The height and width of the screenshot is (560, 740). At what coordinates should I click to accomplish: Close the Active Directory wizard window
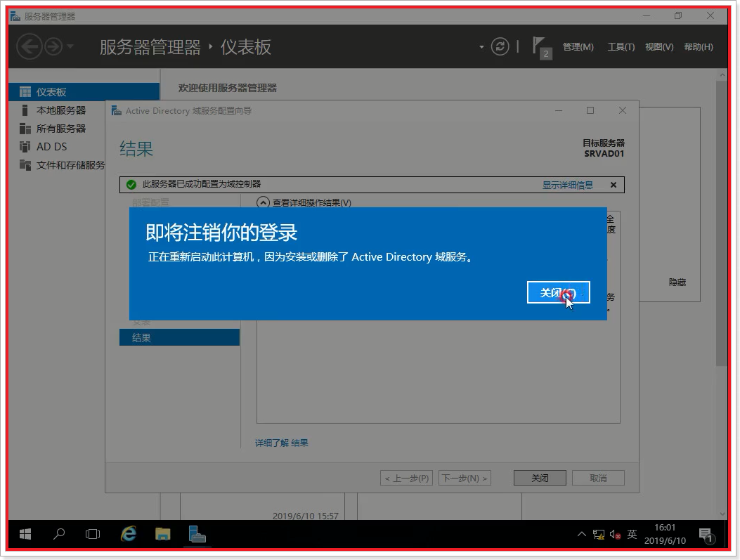623,110
